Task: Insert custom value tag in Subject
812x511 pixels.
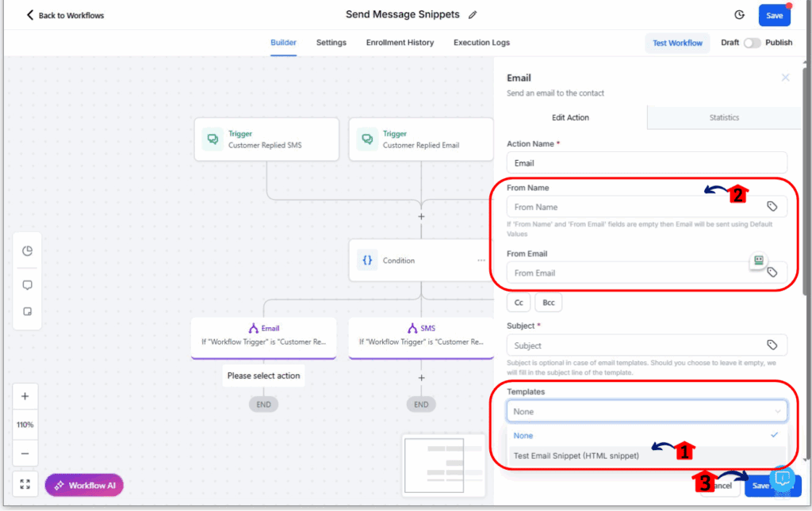Action: tap(772, 345)
